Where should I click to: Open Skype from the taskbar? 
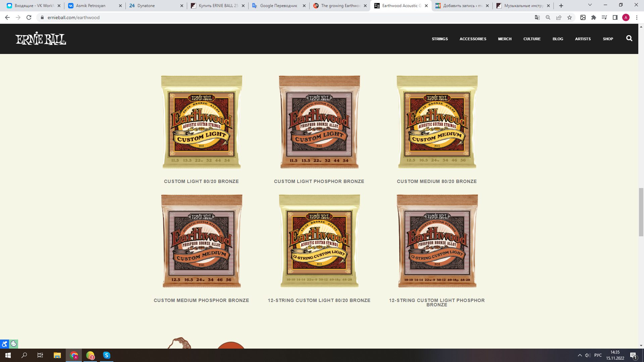point(107,355)
